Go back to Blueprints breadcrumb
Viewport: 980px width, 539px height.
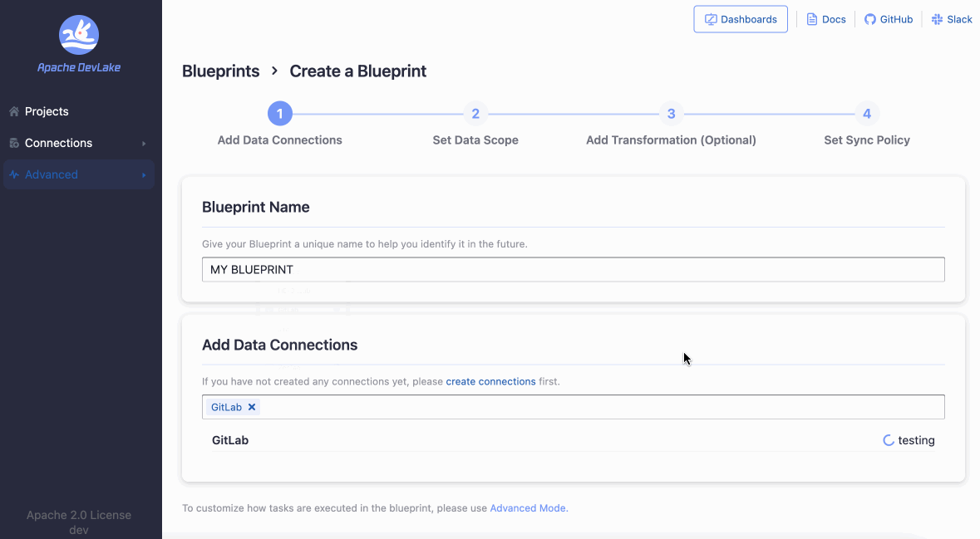point(220,71)
